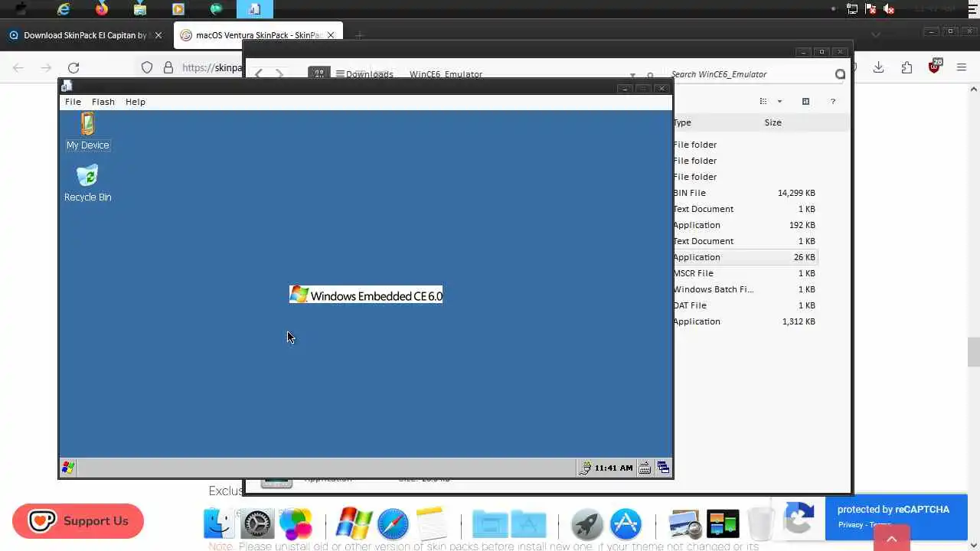
Task: Show the CE desktop with taskbar icon
Action: point(663,468)
